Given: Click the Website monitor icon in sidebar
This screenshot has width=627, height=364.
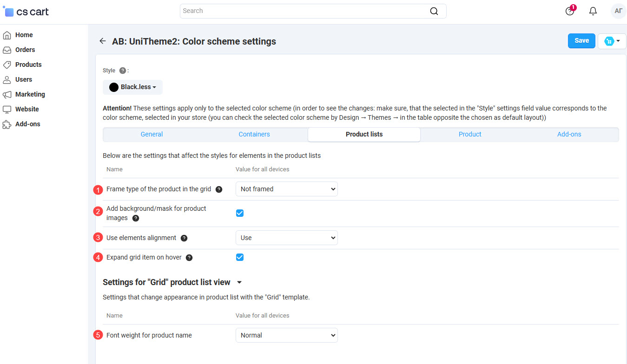Looking at the screenshot, I should coord(7,109).
